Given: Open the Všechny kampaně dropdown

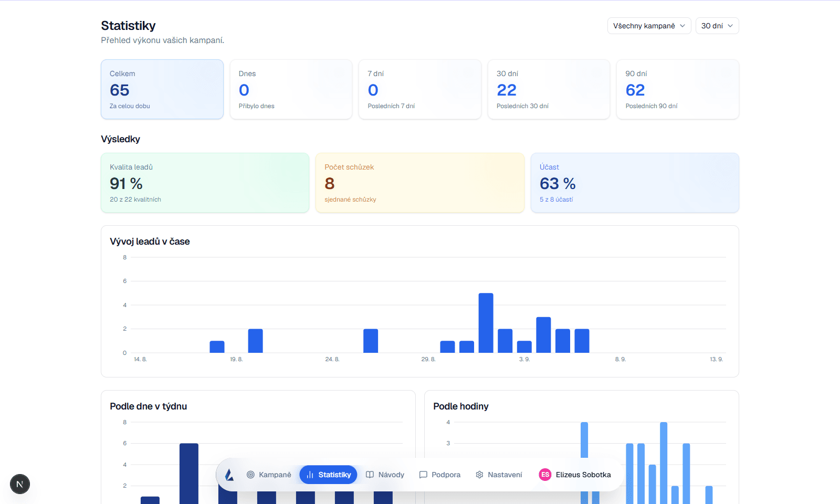Looking at the screenshot, I should (x=649, y=26).
